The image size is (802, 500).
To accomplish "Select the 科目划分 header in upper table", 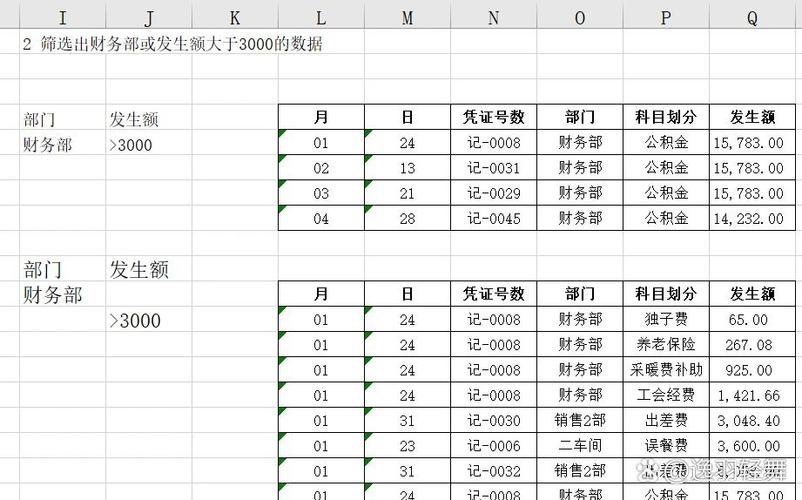I will (666, 117).
